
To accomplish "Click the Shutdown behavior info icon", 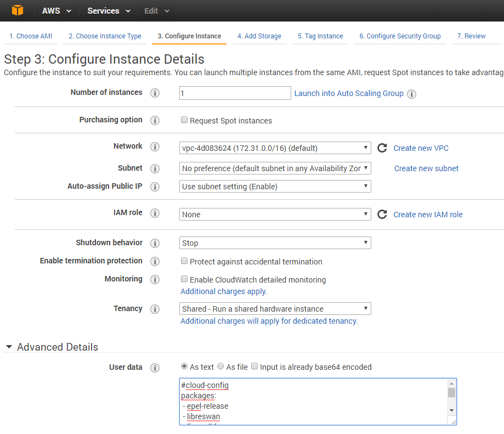I will pyautogui.click(x=155, y=243).
